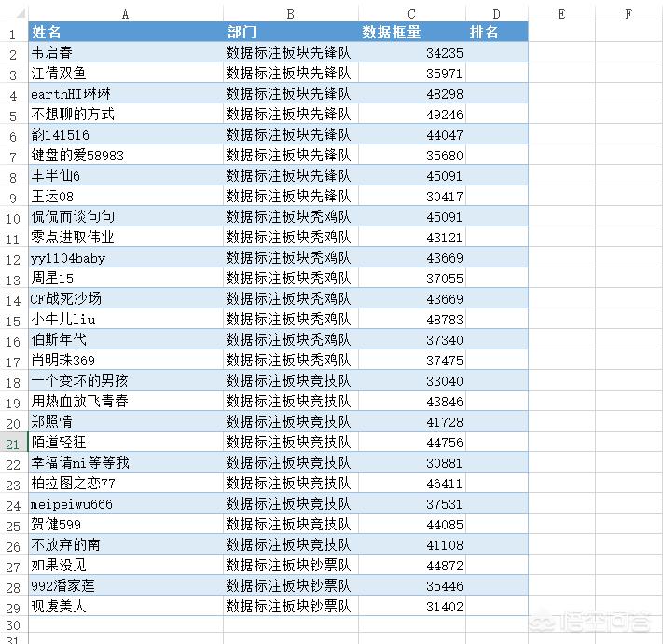663x644 pixels.
Task: Select cell containing 丰半仙6
Action: [126, 175]
